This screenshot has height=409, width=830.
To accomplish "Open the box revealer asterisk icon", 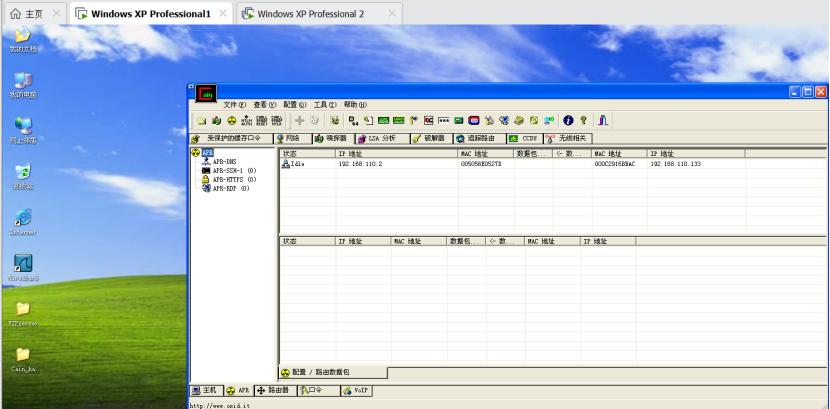I will coord(444,121).
